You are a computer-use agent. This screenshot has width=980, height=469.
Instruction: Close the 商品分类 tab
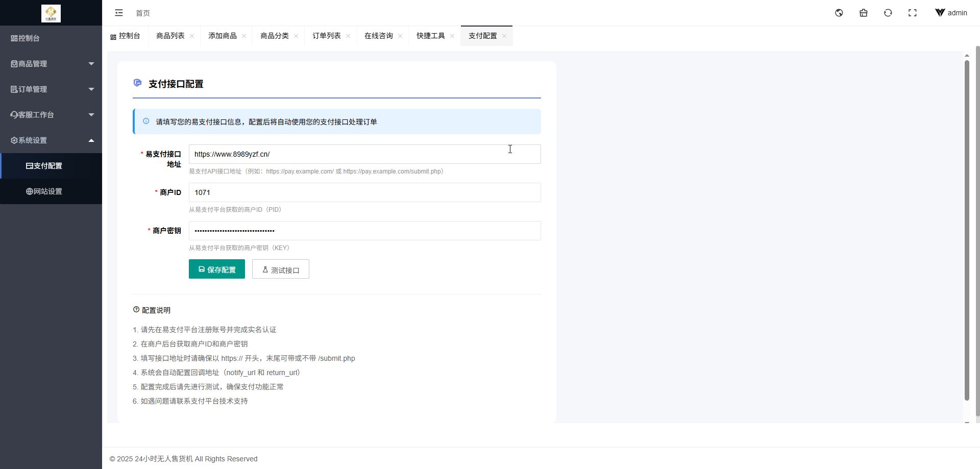pyautogui.click(x=296, y=36)
